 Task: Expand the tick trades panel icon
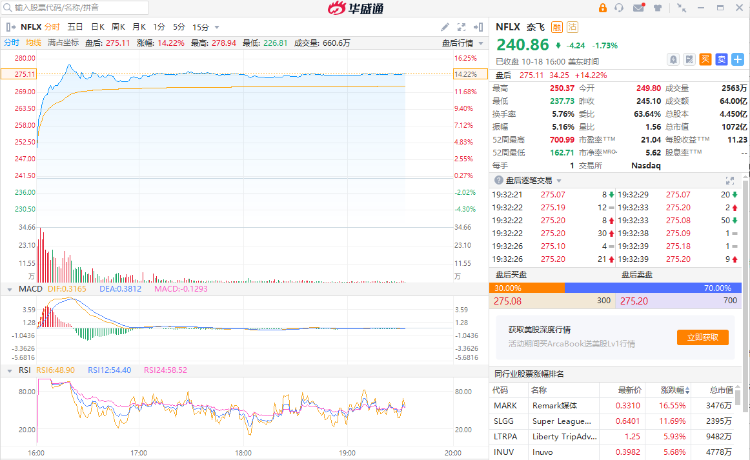point(730,181)
